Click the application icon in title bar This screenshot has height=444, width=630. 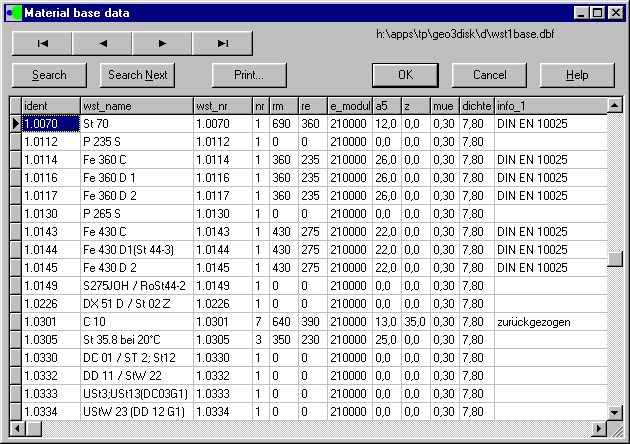tap(12, 12)
